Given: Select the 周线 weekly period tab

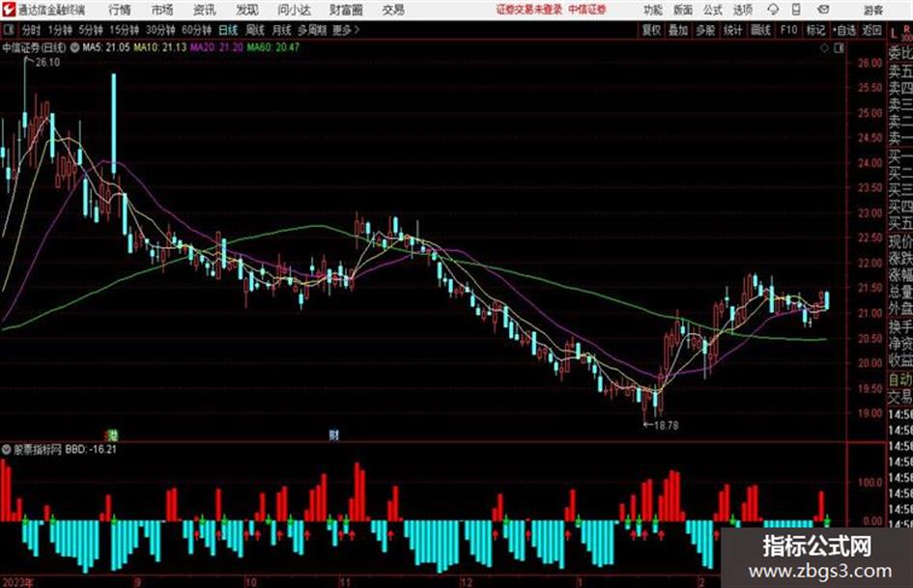Looking at the screenshot, I should [255, 30].
